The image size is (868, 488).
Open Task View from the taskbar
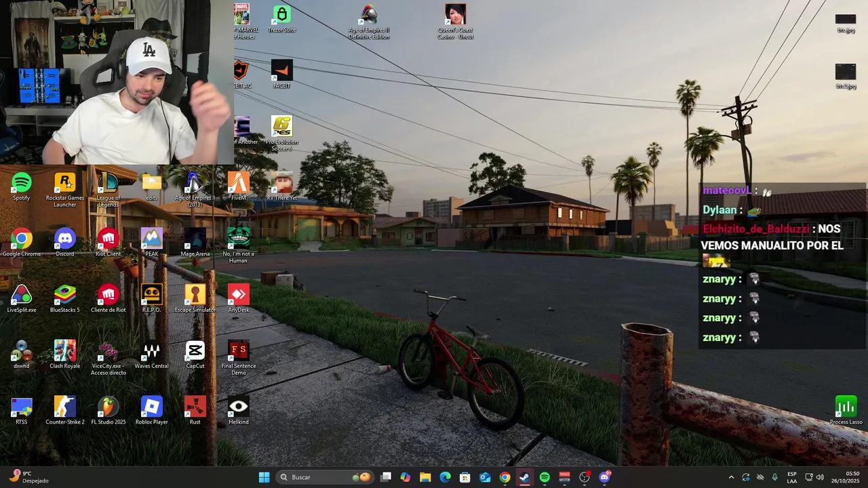point(386,477)
